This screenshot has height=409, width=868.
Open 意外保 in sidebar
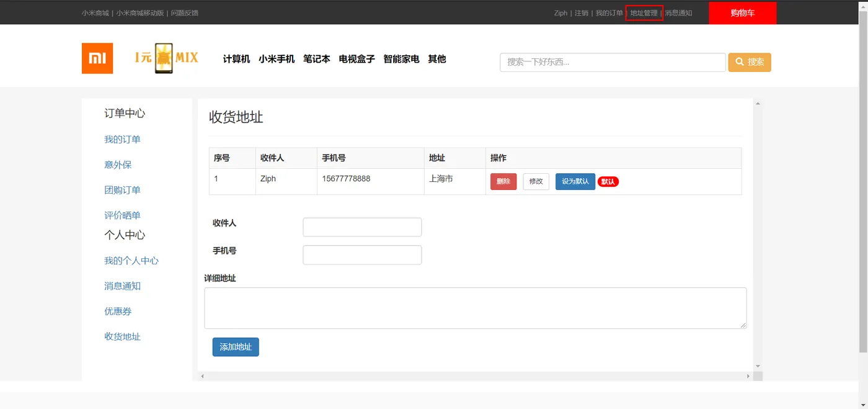(118, 165)
